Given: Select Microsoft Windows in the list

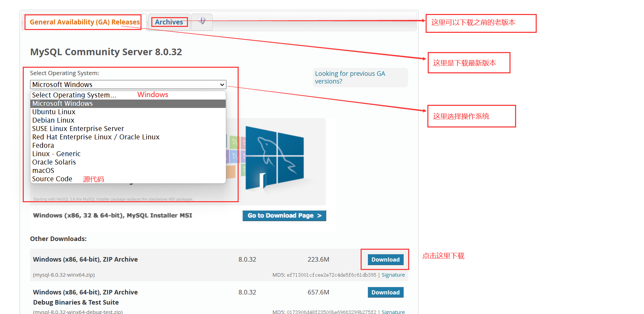Looking at the screenshot, I should point(128,103).
